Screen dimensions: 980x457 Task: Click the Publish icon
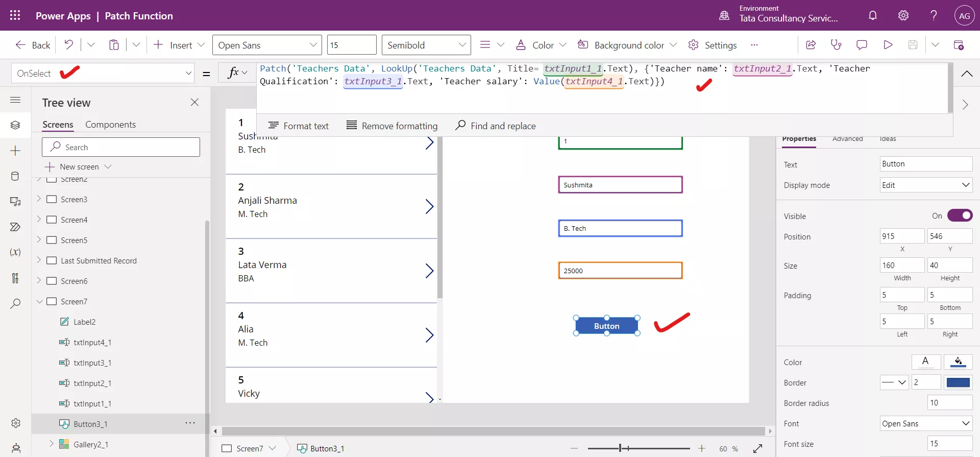(959, 45)
